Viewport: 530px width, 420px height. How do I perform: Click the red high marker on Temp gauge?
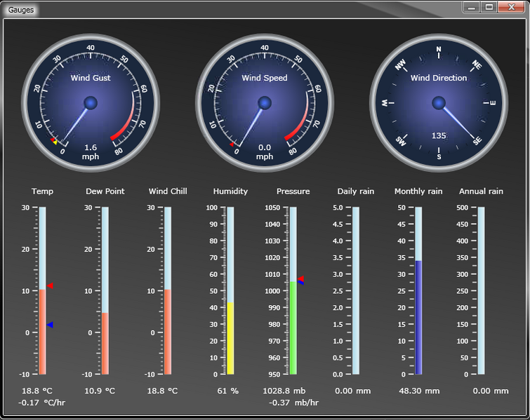click(50, 285)
